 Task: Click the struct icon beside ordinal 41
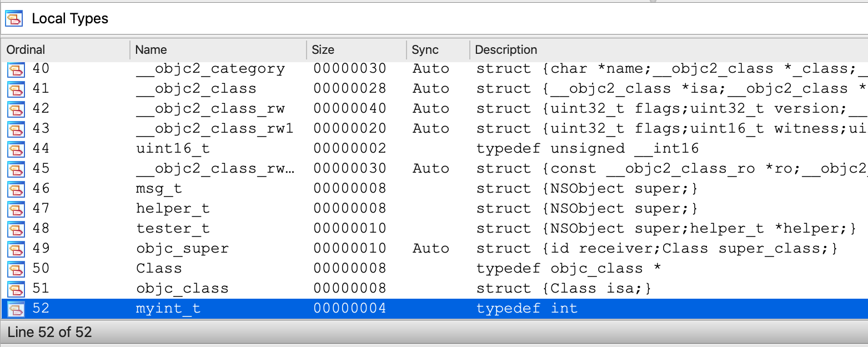(x=16, y=89)
